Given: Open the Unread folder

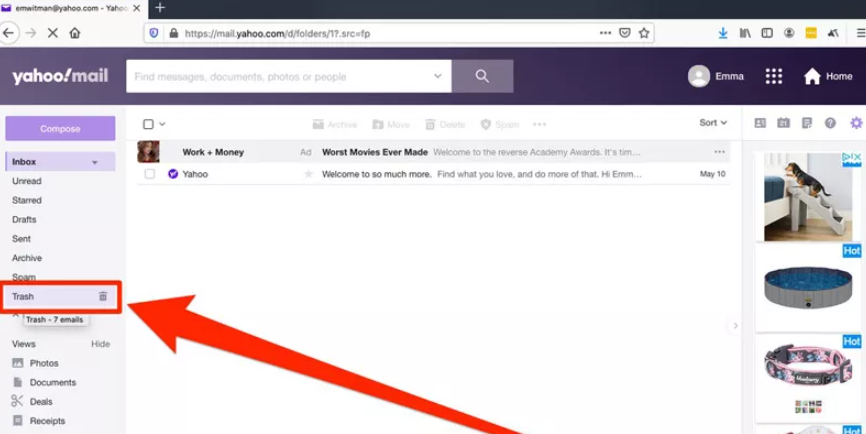Looking at the screenshot, I should click(x=27, y=181).
